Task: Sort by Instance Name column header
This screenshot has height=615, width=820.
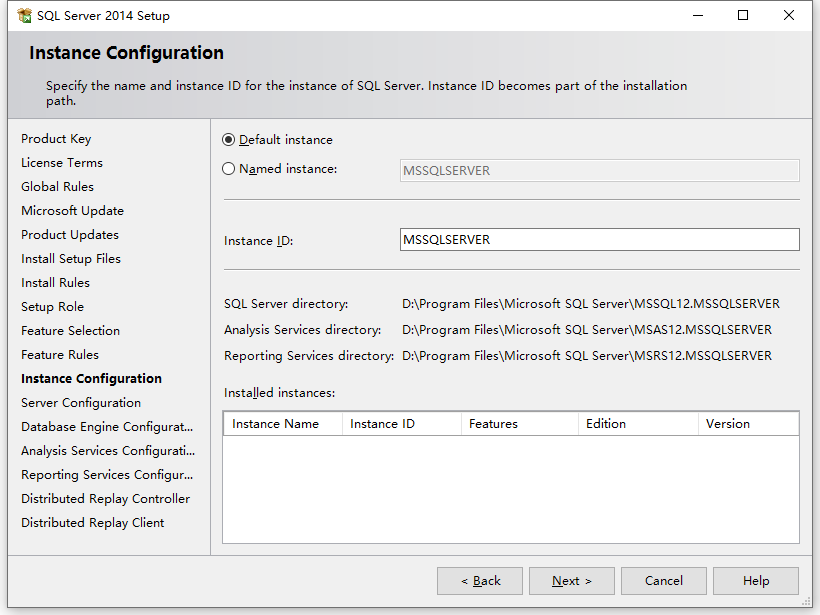Action: click(283, 424)
